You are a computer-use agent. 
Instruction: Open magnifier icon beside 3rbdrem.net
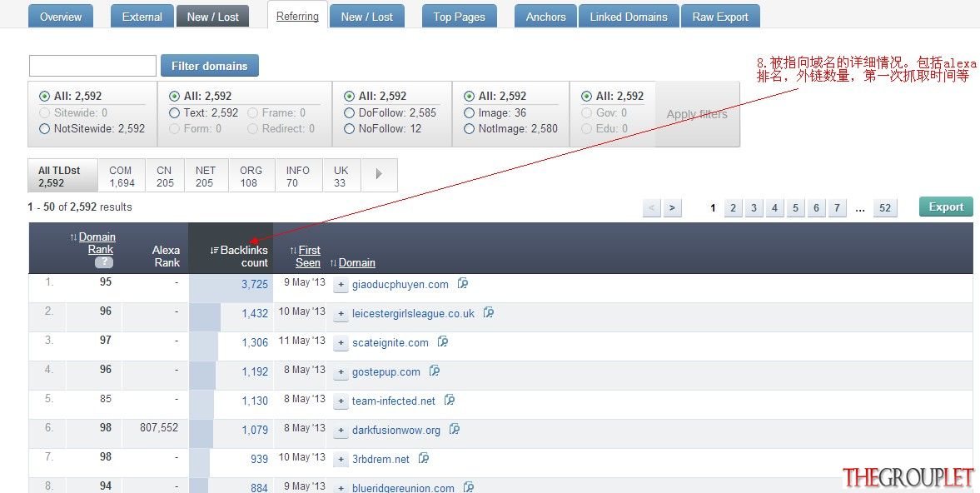click(x=424, y=458)
